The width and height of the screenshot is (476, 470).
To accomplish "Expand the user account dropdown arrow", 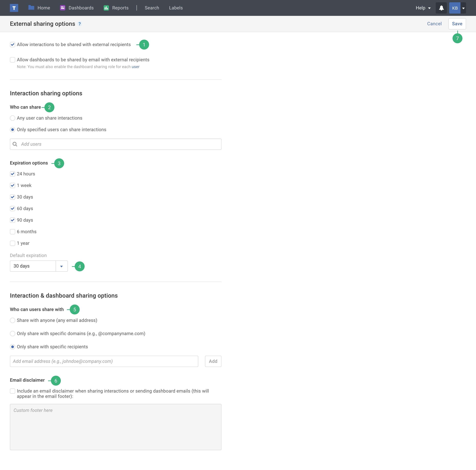I will [x=463, y=8].
